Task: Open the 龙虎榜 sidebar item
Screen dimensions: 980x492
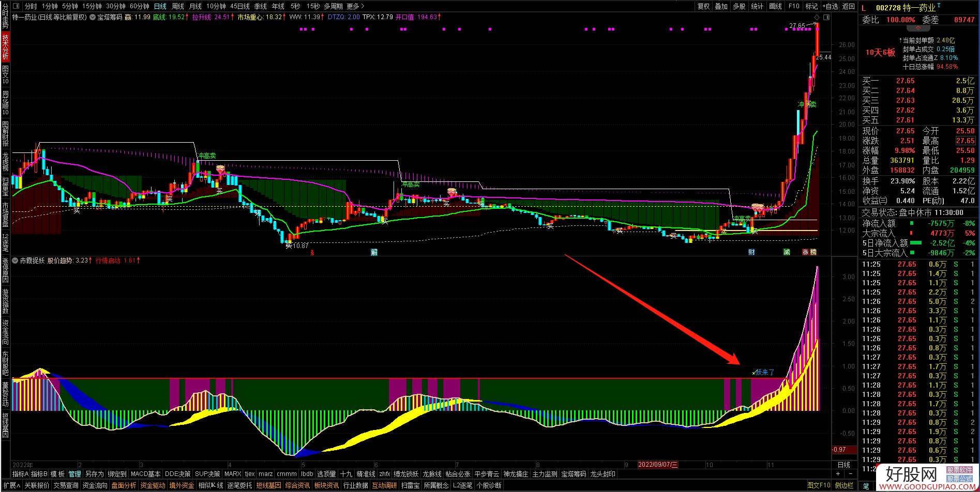Action: coord(5,161)
